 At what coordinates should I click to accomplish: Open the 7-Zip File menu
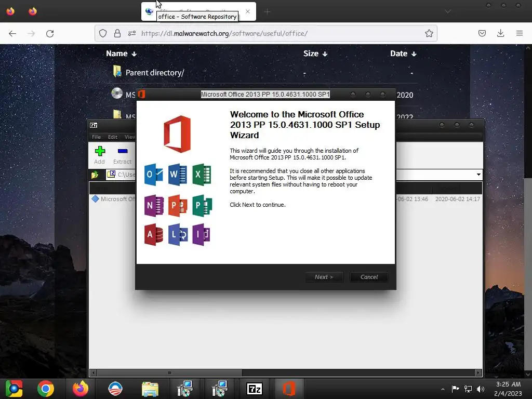coord(96,137)
